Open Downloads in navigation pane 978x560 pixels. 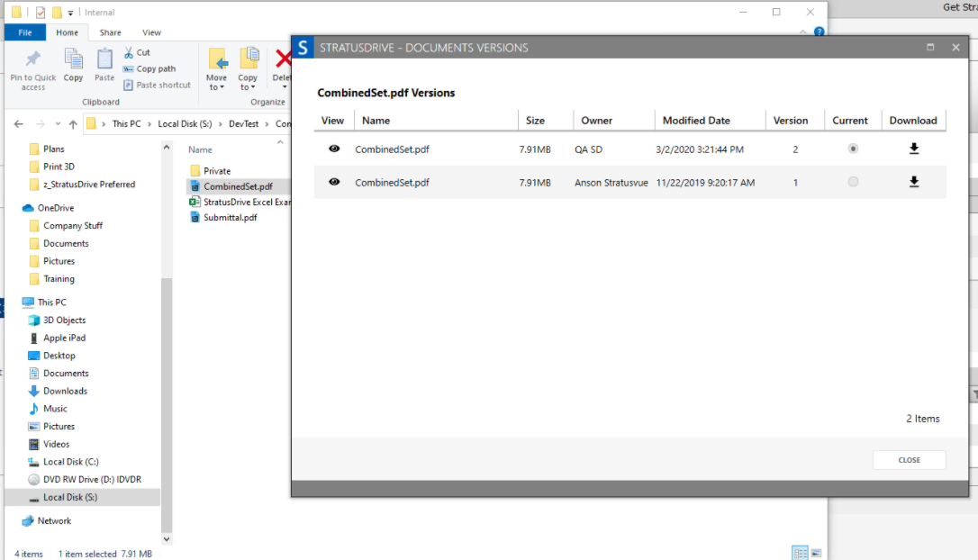point(65,391)
